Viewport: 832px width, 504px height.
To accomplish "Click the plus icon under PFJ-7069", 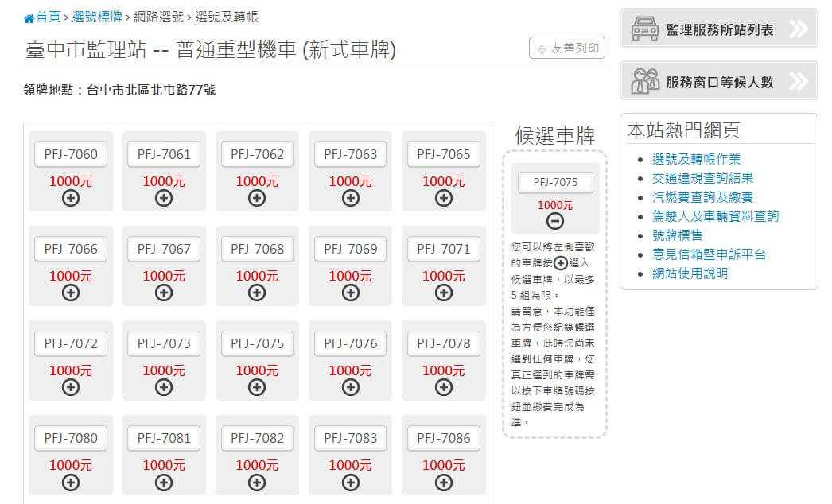I will click(x=350, y=292).
